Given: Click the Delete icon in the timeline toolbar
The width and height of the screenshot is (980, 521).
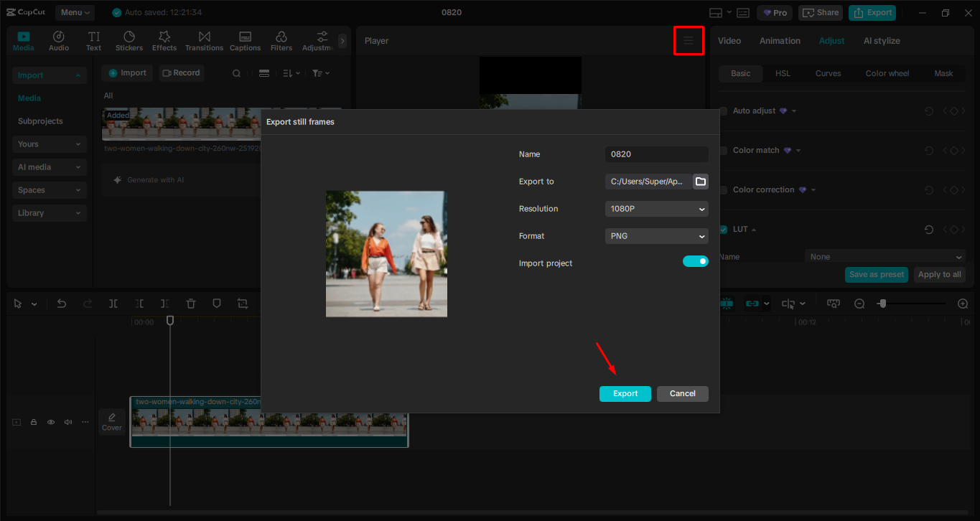Looking at the screenshot, I should click(x=190, y=304).
